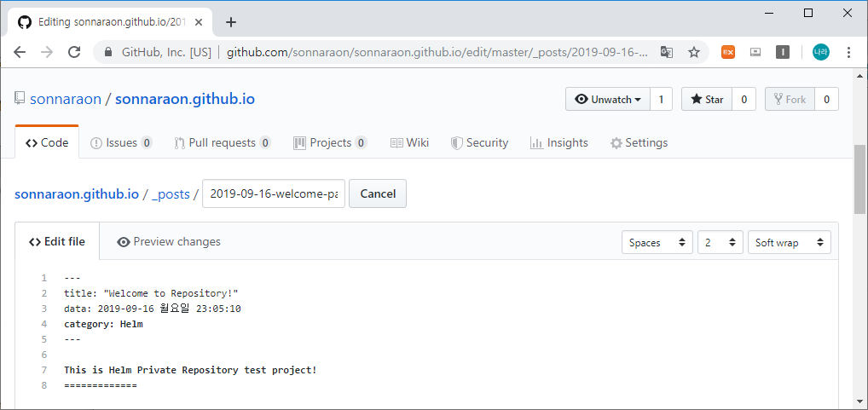The width and height of the screenshot is (868, 410).
Task: Click the Unwatch button
Action: [608, 100]
